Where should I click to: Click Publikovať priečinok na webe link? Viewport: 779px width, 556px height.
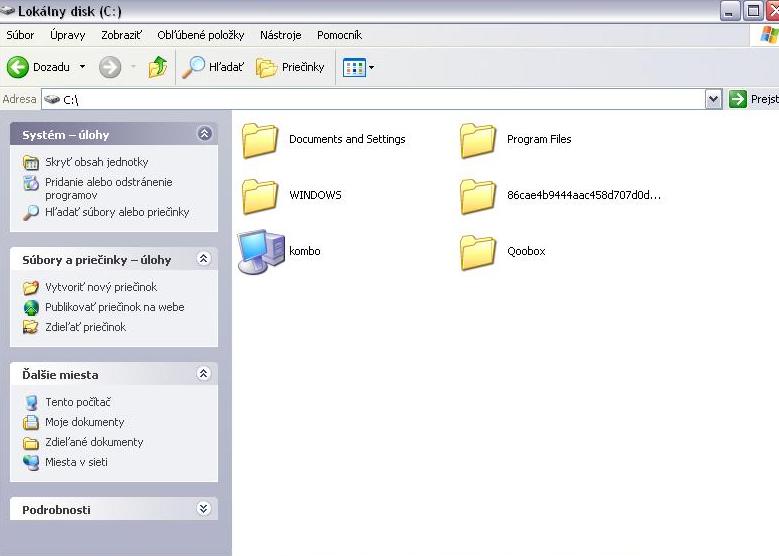point(115,307)
